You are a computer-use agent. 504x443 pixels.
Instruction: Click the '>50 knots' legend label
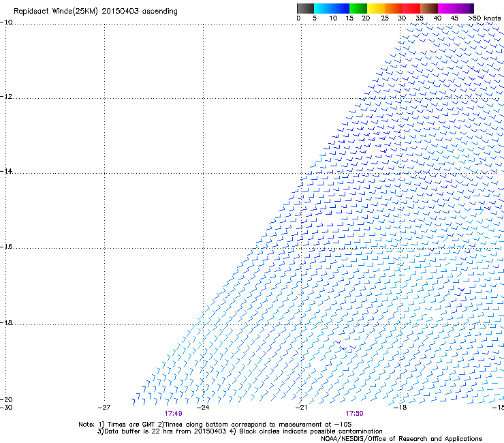pos(484,18)
